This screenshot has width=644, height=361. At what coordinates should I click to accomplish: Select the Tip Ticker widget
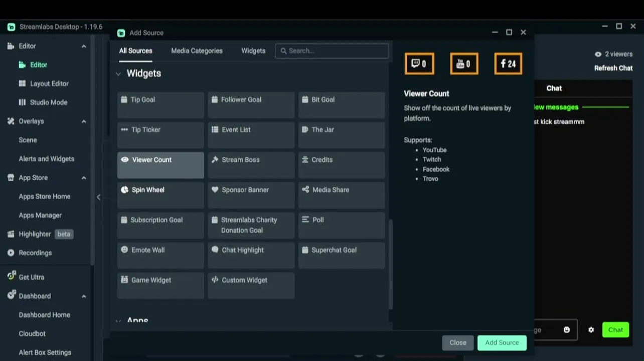pyautogui.click(x=160, y=135)
